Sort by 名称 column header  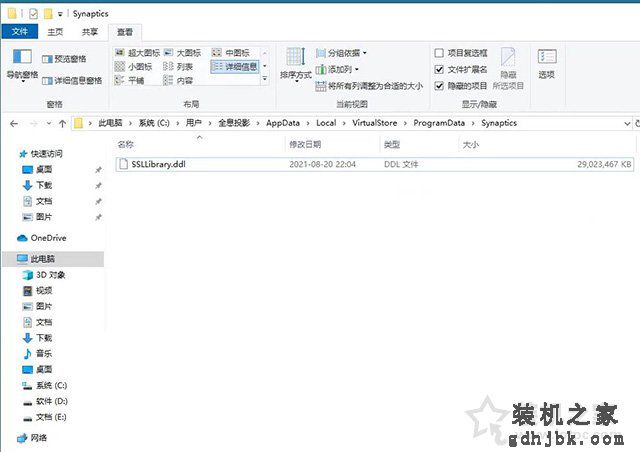(x=200, y=144)
